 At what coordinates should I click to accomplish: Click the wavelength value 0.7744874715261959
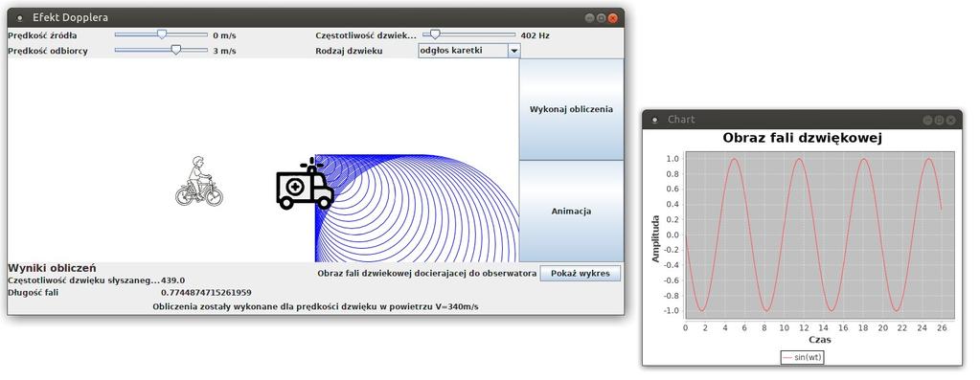point(206,292)
